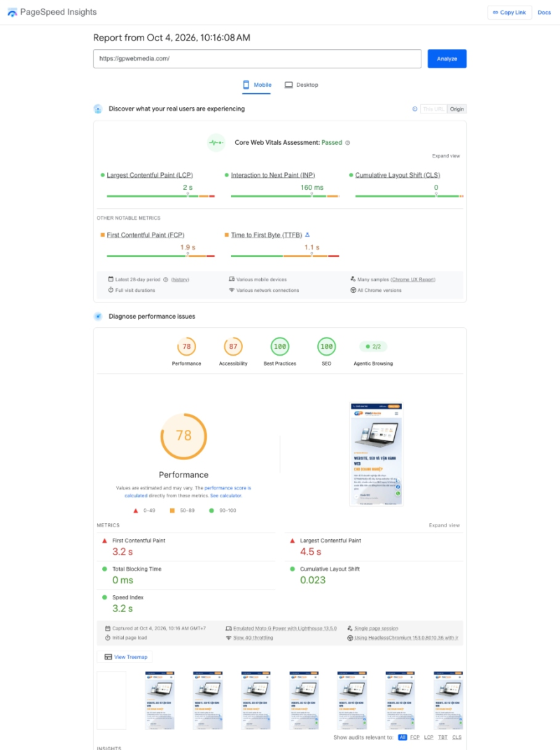Click the info icon beside This URL toggle

click(414, 109)
